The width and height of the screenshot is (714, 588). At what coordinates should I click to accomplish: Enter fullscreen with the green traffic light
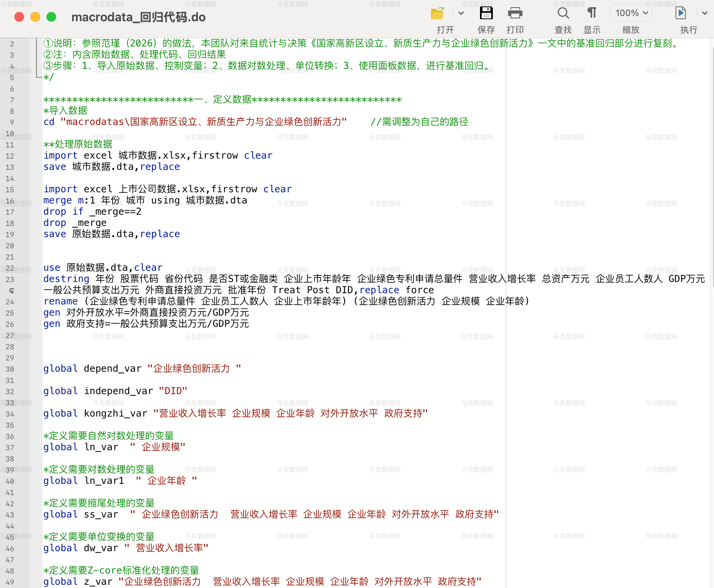click(51, 17)
